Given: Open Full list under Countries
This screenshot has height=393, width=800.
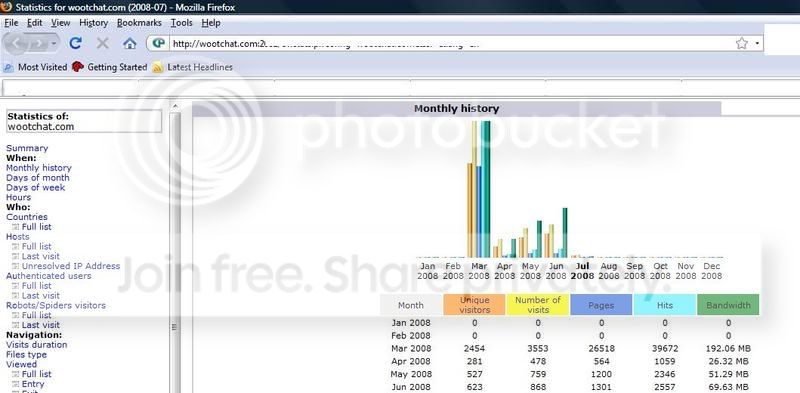Looking at the screenshot, I should pos(36,227).
